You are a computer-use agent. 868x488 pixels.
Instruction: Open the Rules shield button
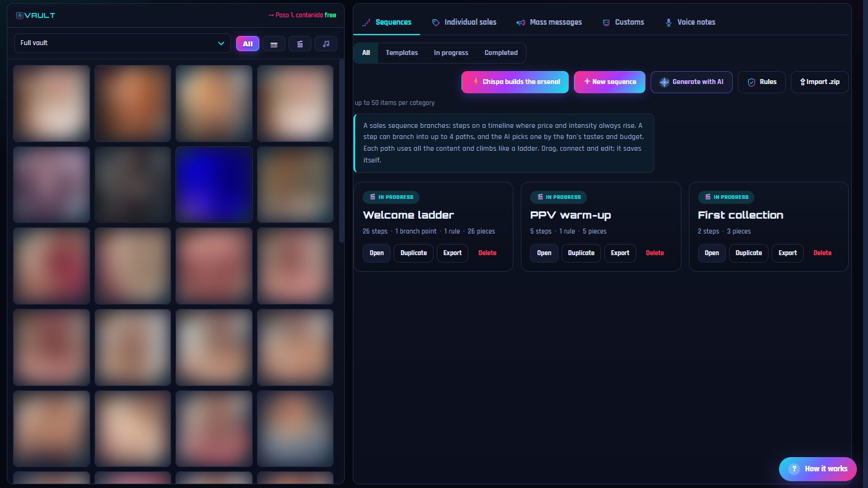pyautogui.click(x=762, y=82)
